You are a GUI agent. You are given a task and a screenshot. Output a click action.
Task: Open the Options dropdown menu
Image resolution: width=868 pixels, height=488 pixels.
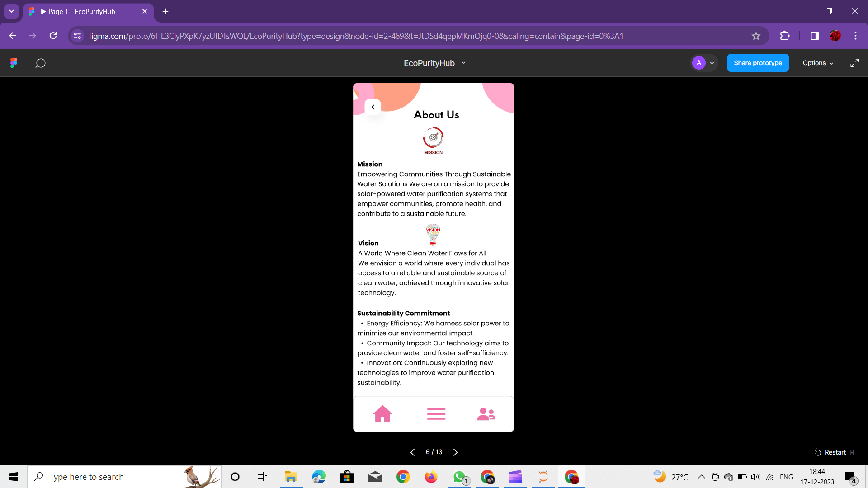[817, 63]
